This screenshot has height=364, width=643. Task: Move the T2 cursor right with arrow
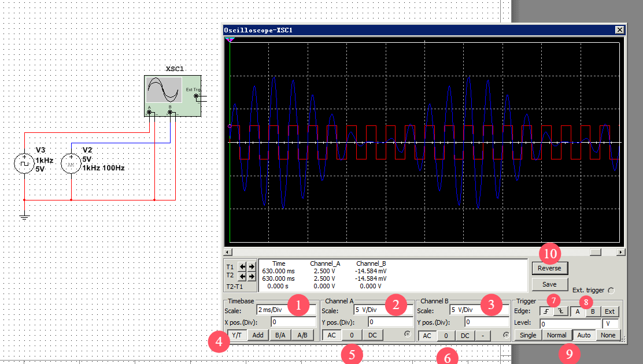pos(252,277)
